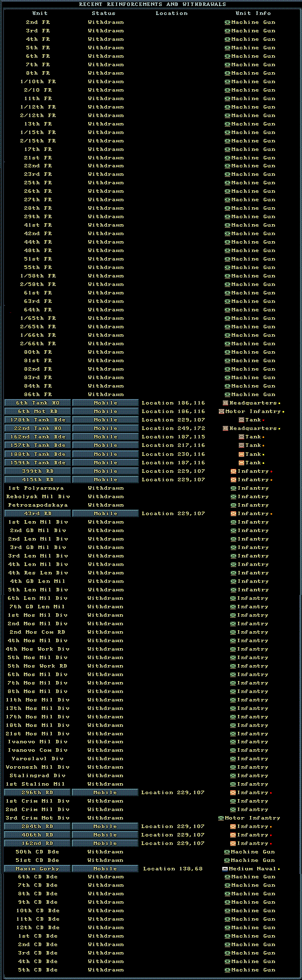Image resolution: width=302 pixels, height=980 pixels.
Task: Click location 249,172 of 22nd Tank HQ
Action: point(173,428)
